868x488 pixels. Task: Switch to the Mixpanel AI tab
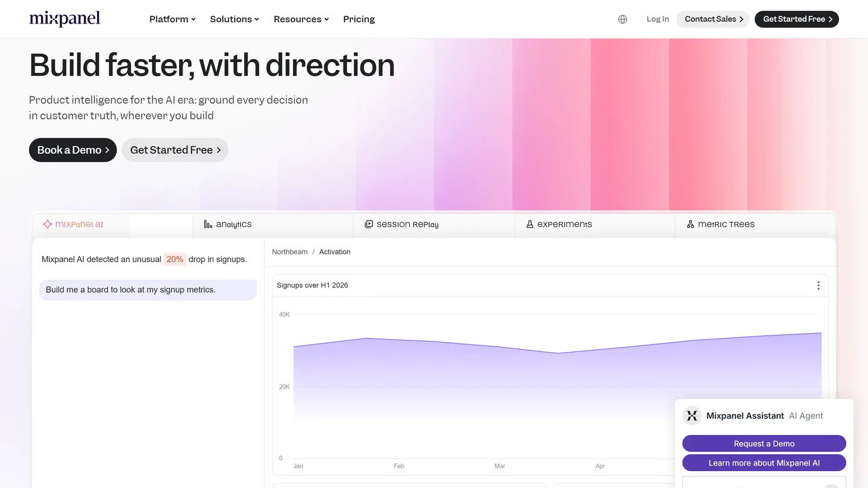coord(112,225)
